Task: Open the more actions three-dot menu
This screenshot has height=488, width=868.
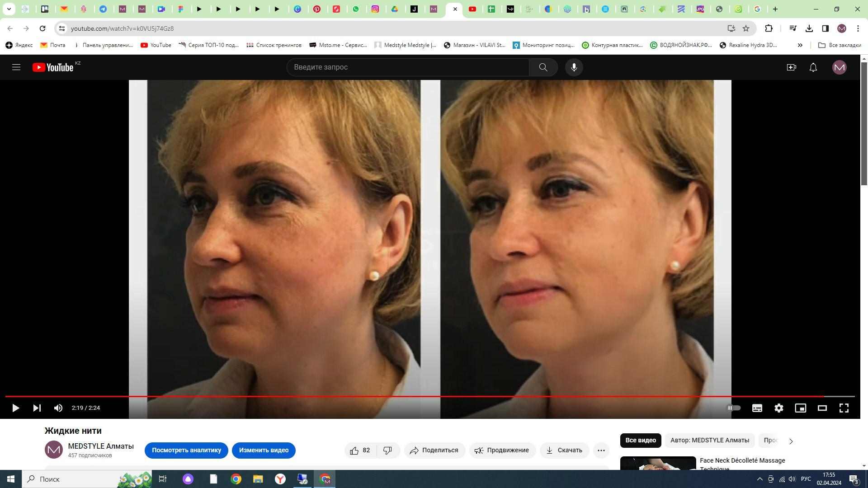Action: (601, 450)
